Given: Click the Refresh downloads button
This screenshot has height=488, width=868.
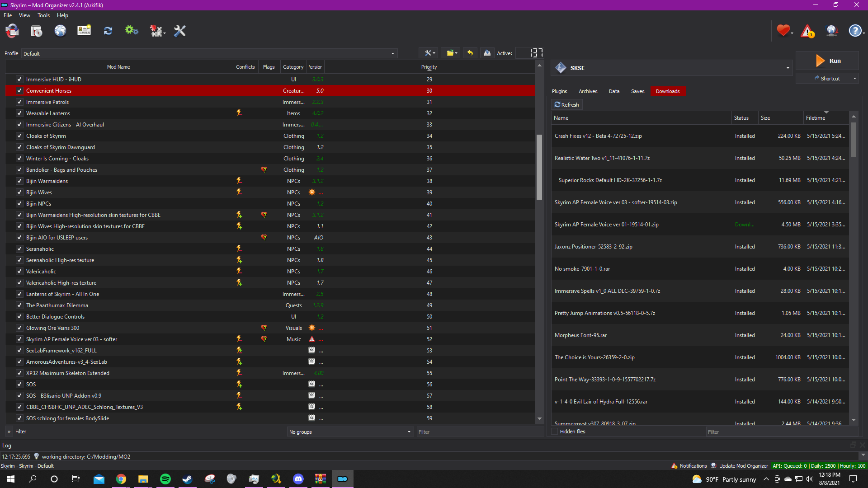Looking at the screenshot, I should click(566, 104).
